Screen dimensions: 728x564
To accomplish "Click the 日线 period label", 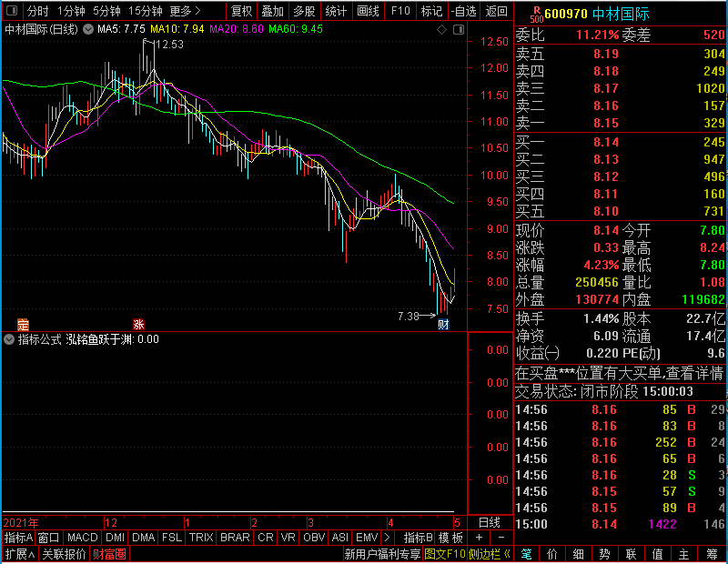I will (x=489, y=523).
